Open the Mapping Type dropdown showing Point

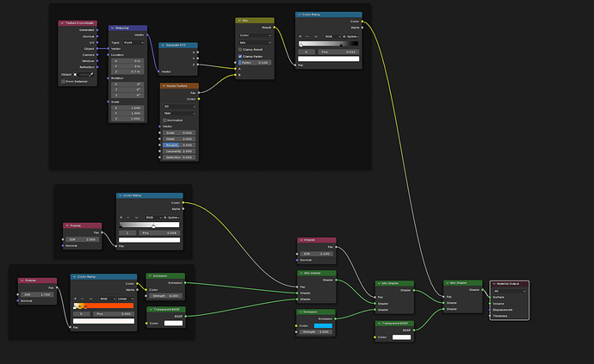pos(133,43)
